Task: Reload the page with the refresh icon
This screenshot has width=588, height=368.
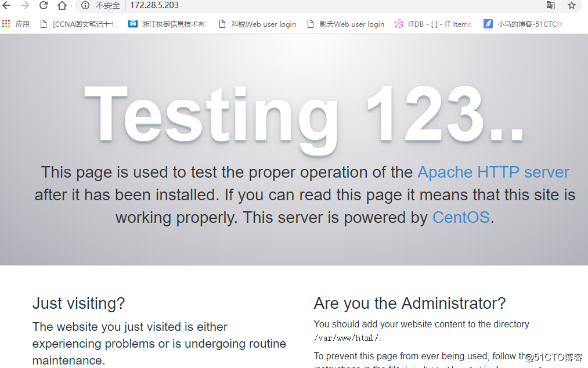Action: click(44, 5)
